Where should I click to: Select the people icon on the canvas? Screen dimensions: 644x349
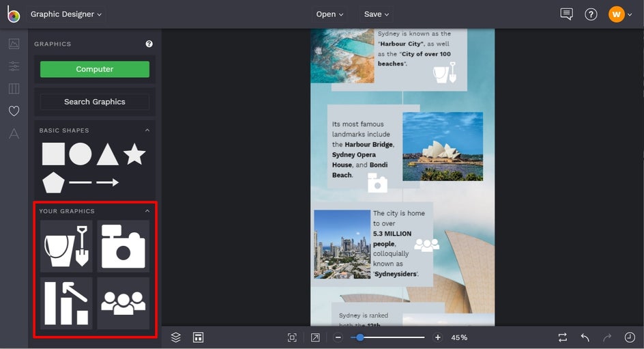(x=427, y=245)
